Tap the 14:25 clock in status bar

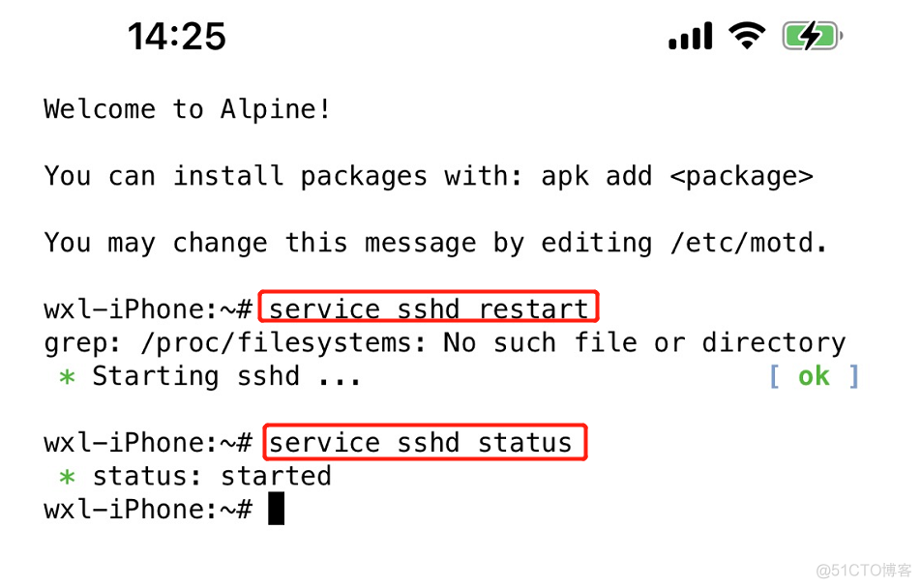click(177, 37)
